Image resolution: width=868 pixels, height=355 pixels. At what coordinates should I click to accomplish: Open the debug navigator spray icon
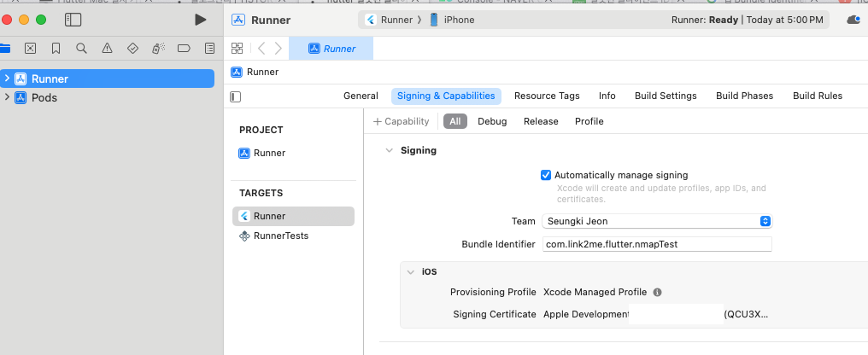(158, 49)
